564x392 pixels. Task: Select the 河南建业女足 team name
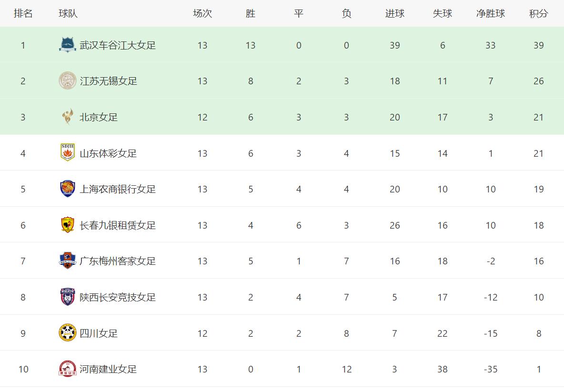pos(108,369)
